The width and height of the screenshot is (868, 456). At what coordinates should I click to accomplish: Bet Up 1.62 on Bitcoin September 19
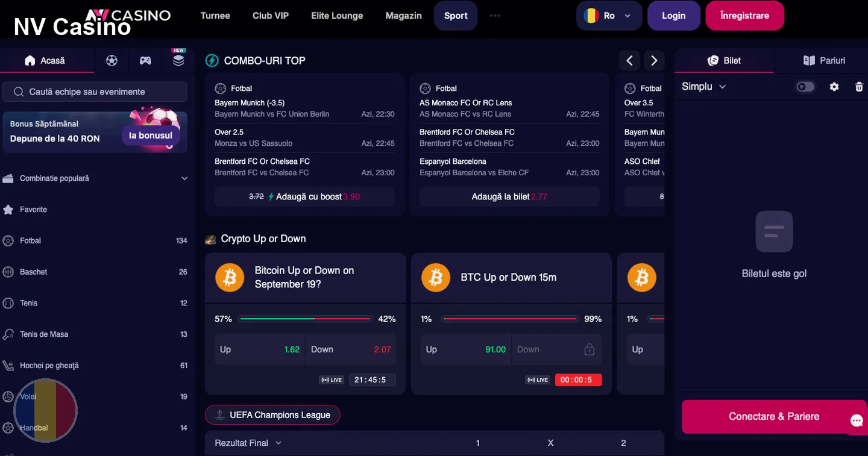[260, 349]
